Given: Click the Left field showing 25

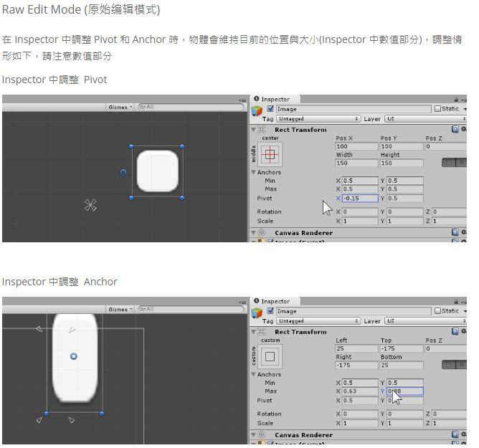Looking at the screenshot, I should click(357, 348).
